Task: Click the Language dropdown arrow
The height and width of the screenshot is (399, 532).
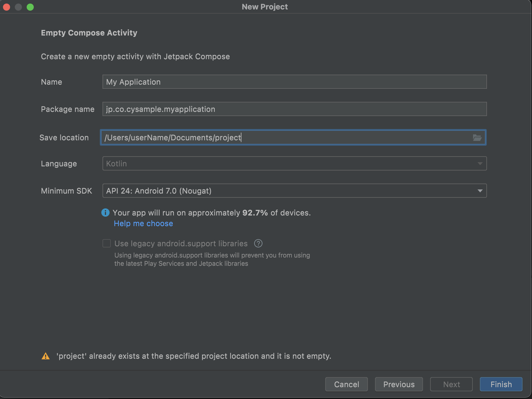Action: point(480,163)
